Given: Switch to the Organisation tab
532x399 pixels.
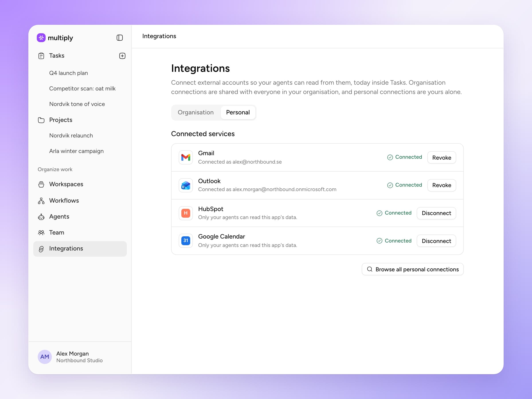Looking at the screenshot, I should (x=196, y=112).
